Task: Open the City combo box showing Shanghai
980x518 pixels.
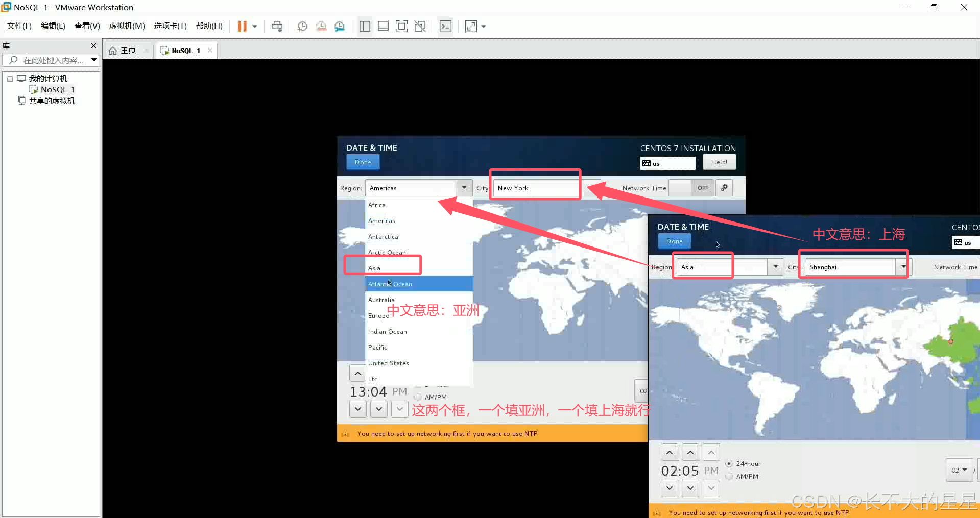Action: pyautogui.click(x=858, y=267)
